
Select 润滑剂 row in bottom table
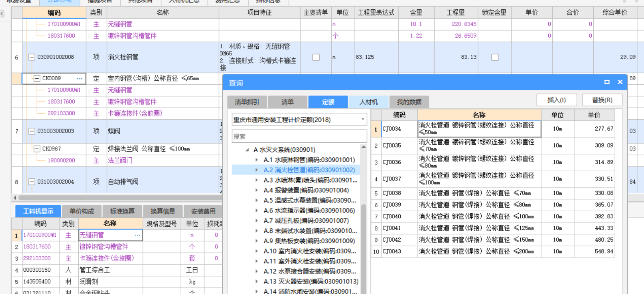pyautogui.click(x=118, y=281)
